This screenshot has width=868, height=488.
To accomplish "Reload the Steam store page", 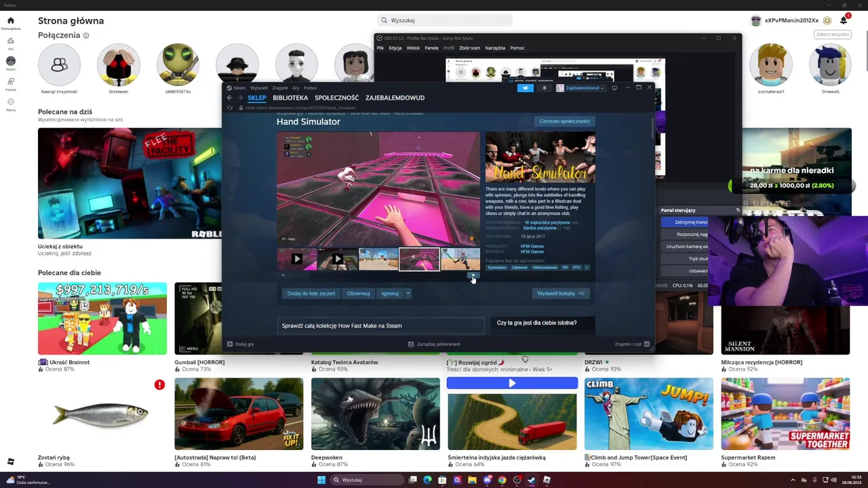I will coord(230,108).
